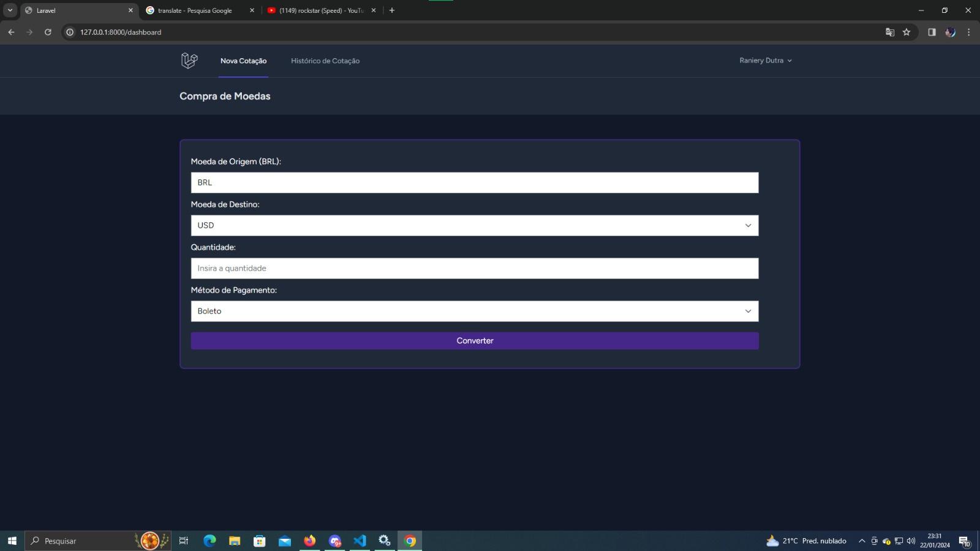Open Mail app from taskbar
The width and height of the screenshot is (980, 551).
[285, 541]
